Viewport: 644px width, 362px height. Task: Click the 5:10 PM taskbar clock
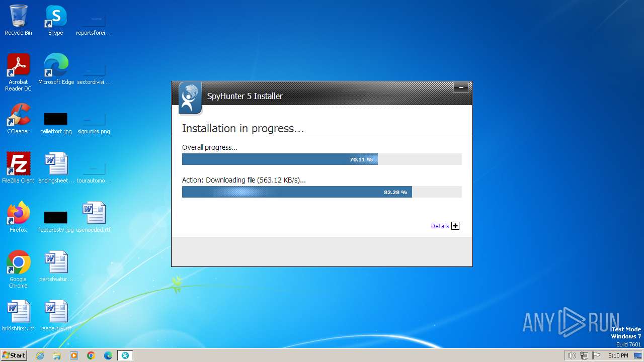pyautogui.click(x=618, y=355)
